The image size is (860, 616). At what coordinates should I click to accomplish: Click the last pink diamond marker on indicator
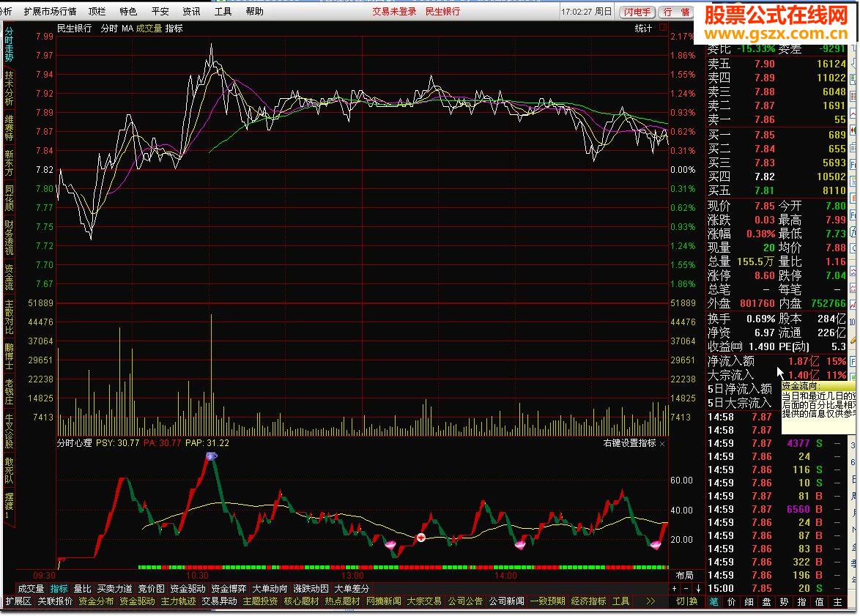656,545
